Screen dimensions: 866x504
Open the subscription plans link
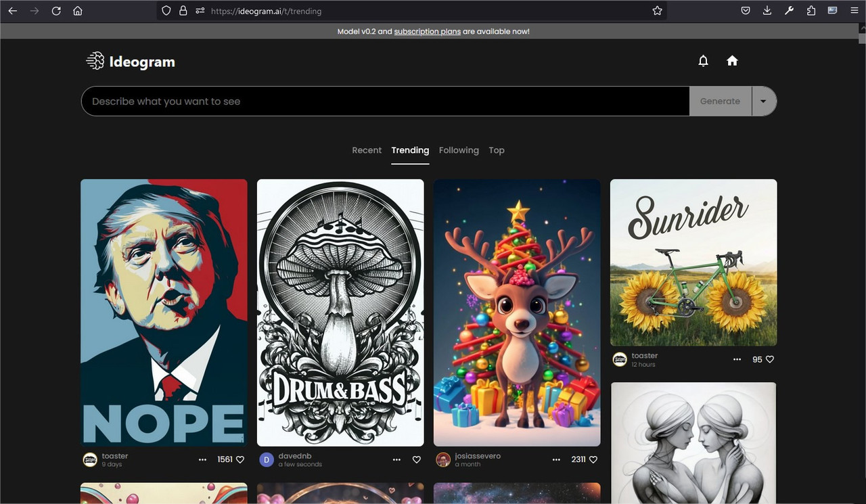click(x=428, y=31)
